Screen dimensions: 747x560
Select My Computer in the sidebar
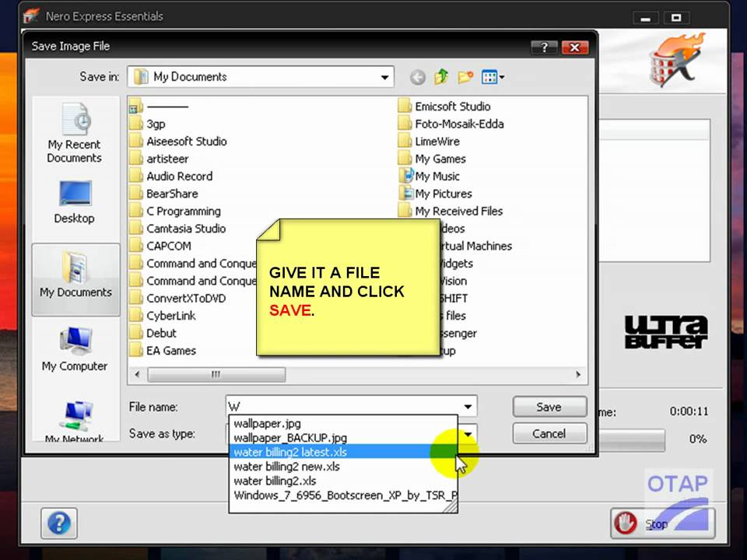74,350
